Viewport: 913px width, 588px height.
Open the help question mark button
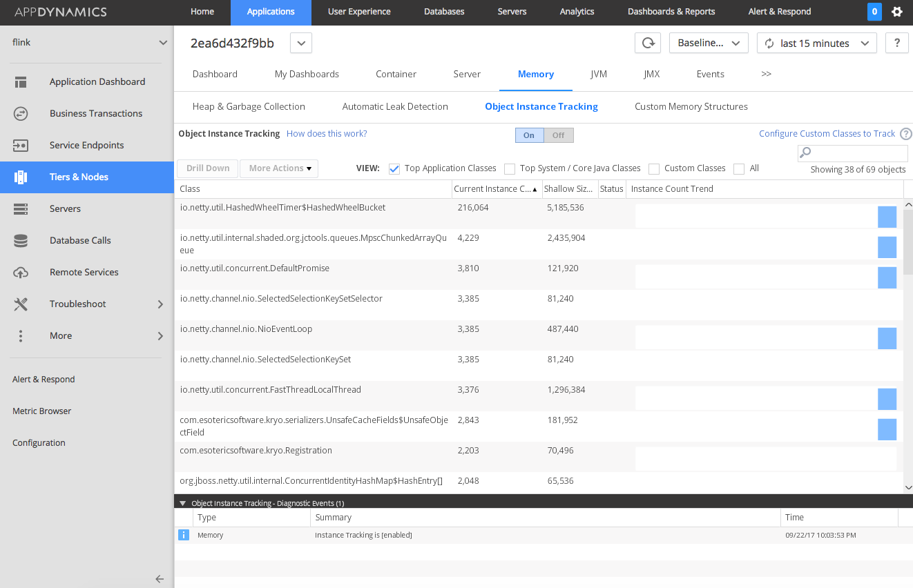pos(896,43)
